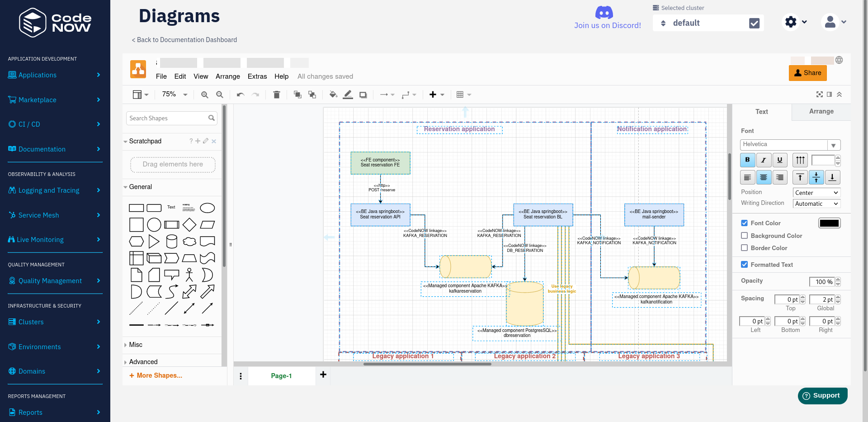Align text to the left
Screen dimensions: 868x422
(747, 177)
